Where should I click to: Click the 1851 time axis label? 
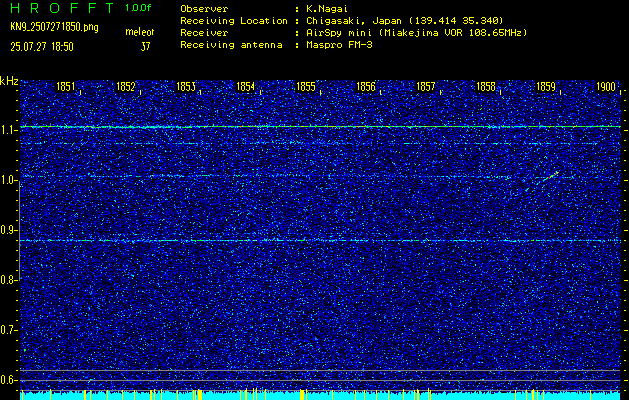pyautogui.click(x=65, y=87)
